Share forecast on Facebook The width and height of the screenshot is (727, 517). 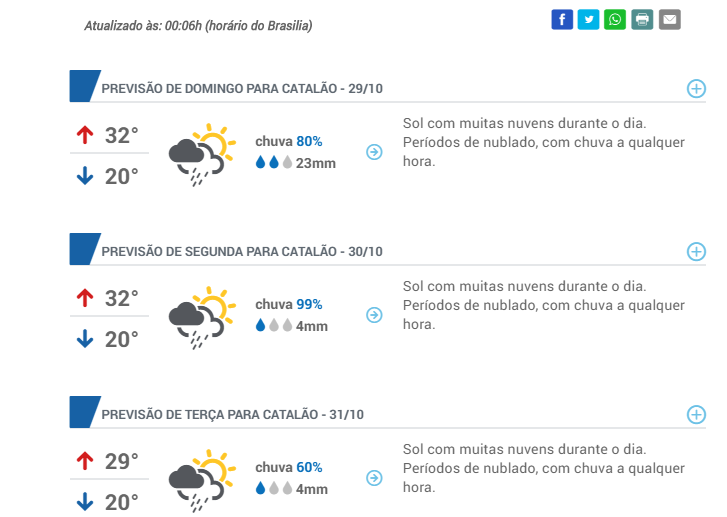562,19
